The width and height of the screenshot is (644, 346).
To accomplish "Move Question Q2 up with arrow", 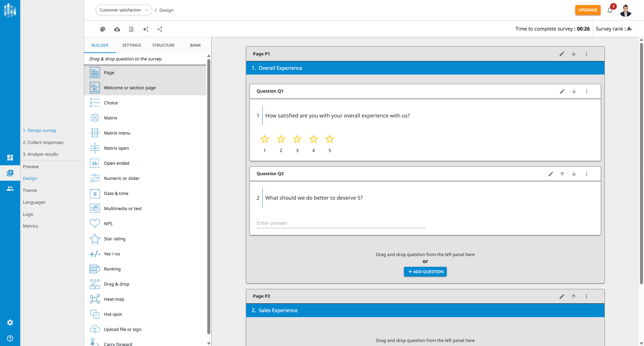I will 562,174.
